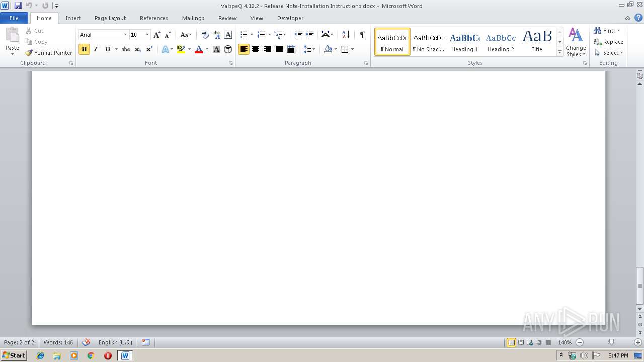Click the red Font Color button
This screenshot has height=362, width=644.
(x=199, y=49)
